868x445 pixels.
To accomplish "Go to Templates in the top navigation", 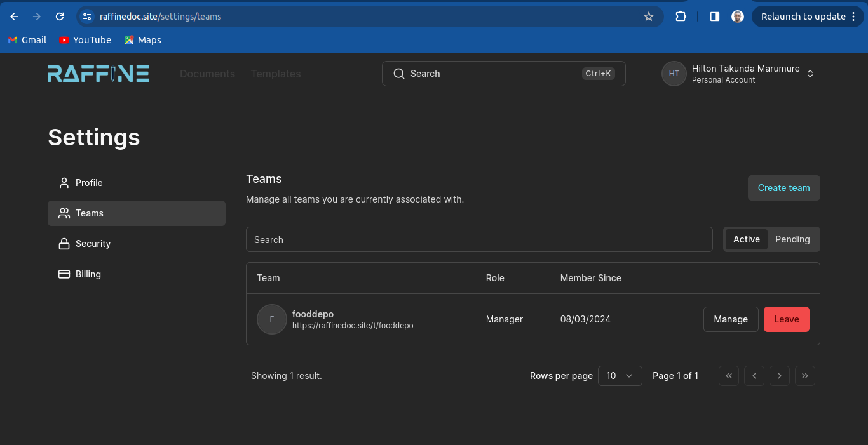I will 276,74.
